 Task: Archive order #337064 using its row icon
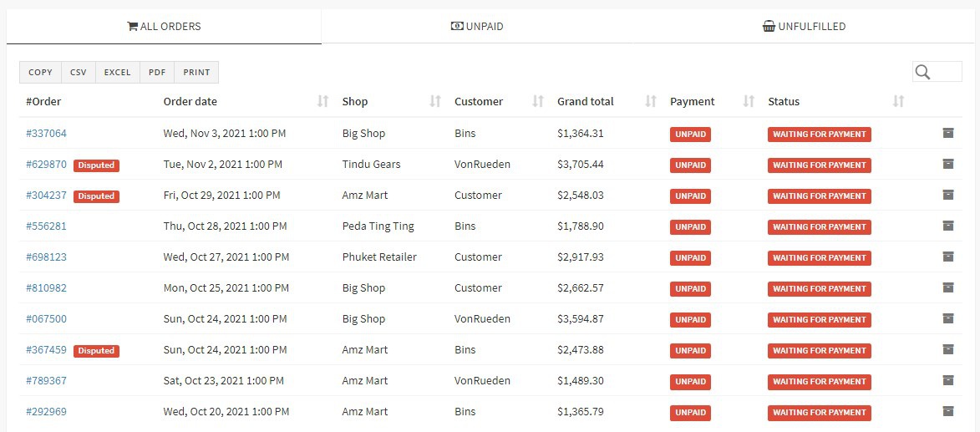click(x=947, y=133)
